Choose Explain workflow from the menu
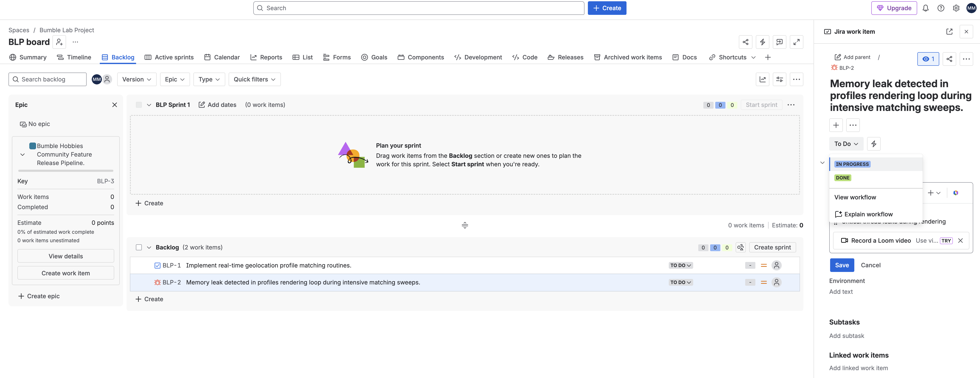The image size is (980, 378). pyautogui.click(x=876, y=214)
